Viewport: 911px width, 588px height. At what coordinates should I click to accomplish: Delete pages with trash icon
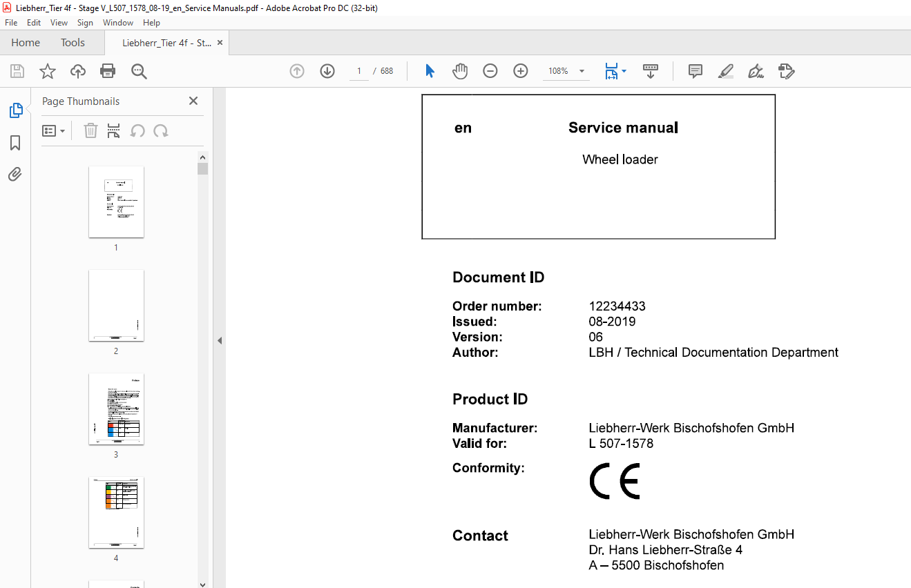90,130
